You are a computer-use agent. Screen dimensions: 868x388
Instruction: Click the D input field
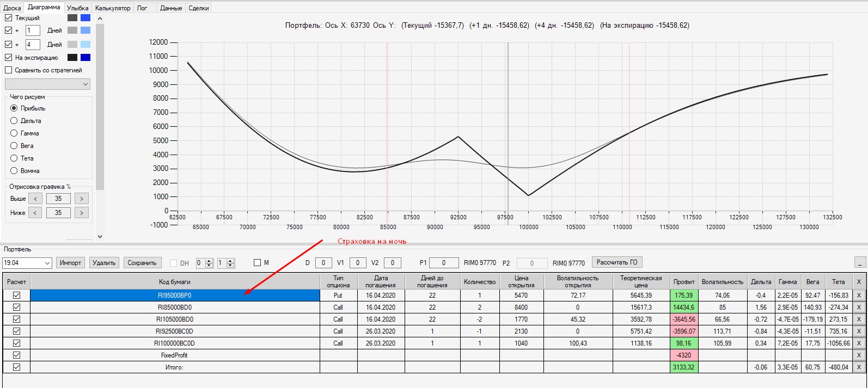(323, 263)
